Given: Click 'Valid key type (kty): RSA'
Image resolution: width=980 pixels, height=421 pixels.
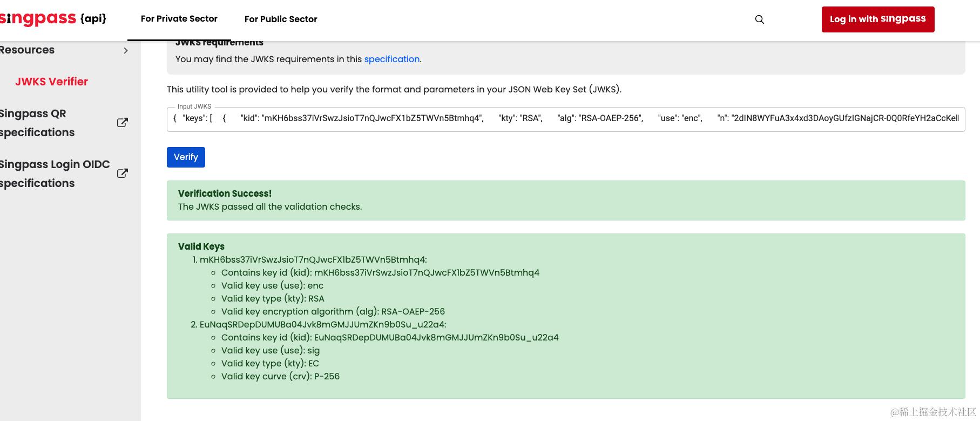Looking at the screenshot, I should coord(273,298).
